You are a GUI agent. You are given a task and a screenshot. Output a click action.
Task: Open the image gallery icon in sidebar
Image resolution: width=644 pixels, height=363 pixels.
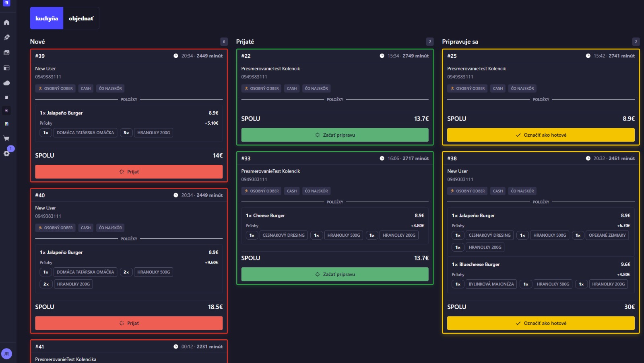coord(6,52)
